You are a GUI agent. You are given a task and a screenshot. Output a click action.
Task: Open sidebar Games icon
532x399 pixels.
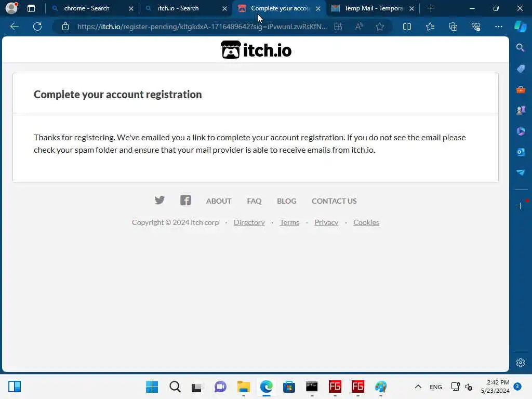click(521, 110)
